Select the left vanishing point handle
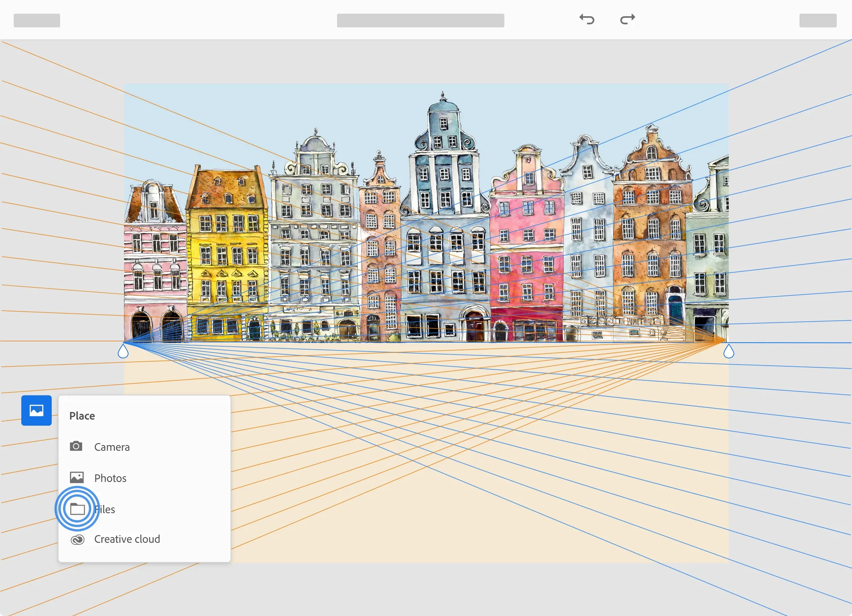852x616 pixels. tap(123, 351)
